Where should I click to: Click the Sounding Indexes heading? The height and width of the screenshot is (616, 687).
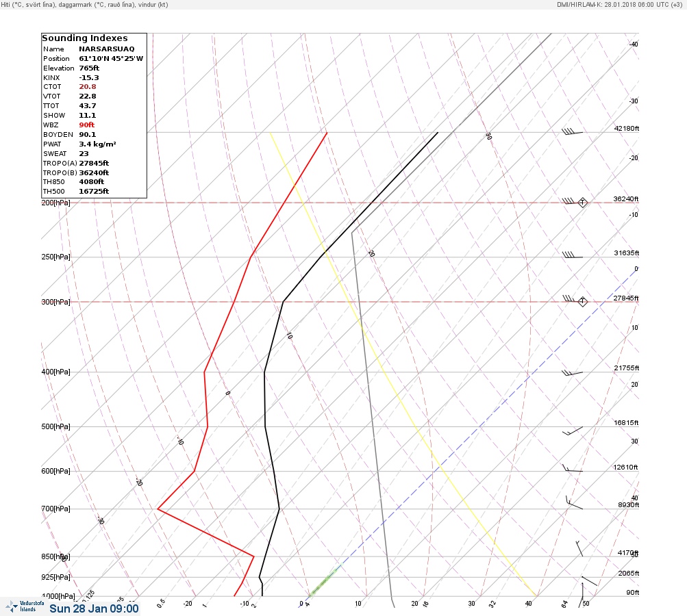tap(85, 38)
